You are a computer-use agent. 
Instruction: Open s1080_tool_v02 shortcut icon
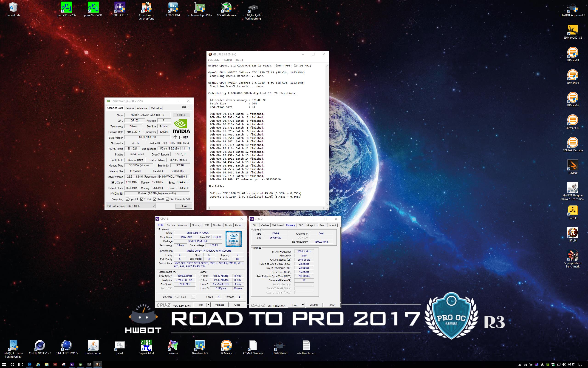(x=253, y=11)
